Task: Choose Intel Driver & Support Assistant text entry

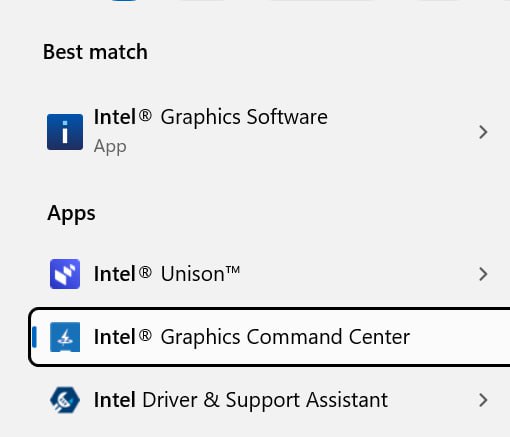Action: [241, 400]
